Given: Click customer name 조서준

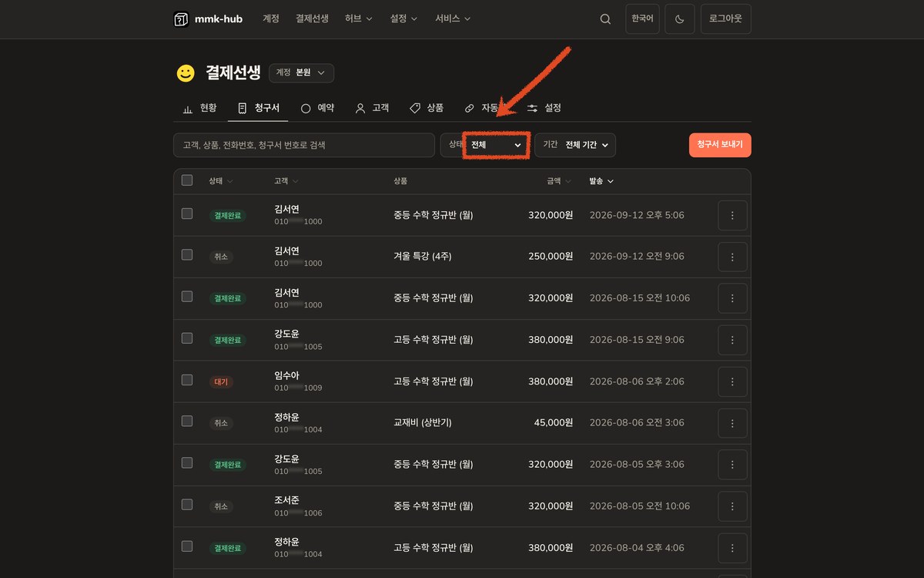Looking at the screenshot, I should tap(286, 500).
